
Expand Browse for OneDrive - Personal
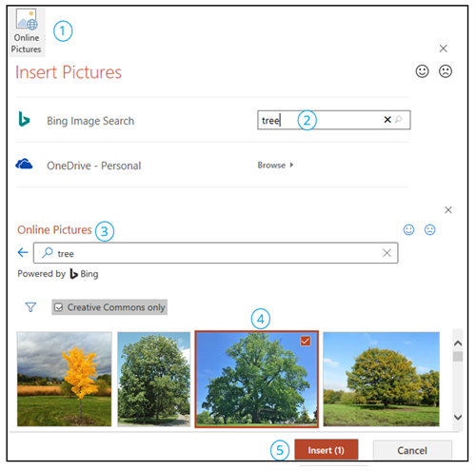tap(275, 166)
